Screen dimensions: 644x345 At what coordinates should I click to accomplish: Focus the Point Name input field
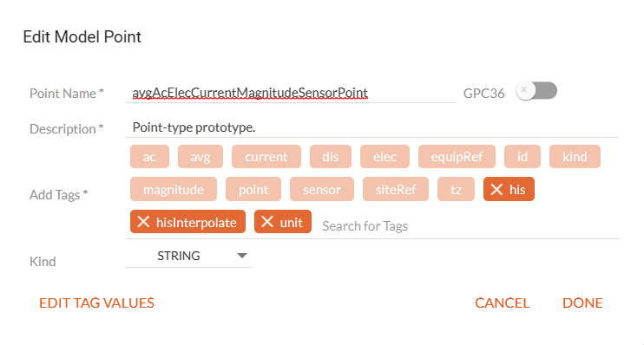coord(291,93)
